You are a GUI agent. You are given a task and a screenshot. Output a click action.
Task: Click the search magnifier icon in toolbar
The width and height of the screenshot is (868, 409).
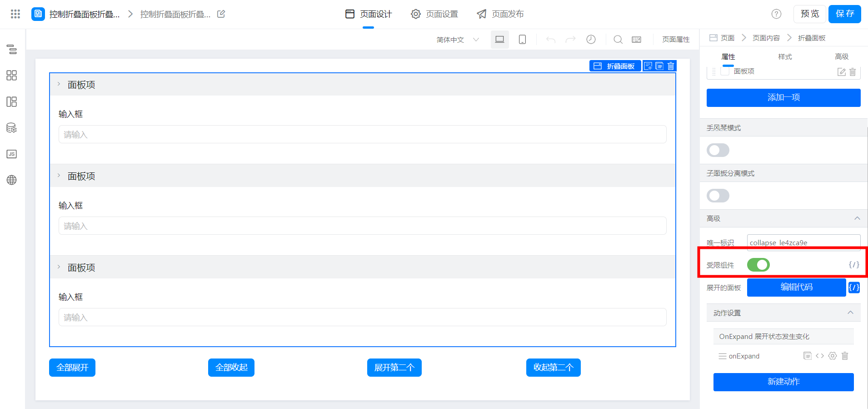tap(618, 40)
